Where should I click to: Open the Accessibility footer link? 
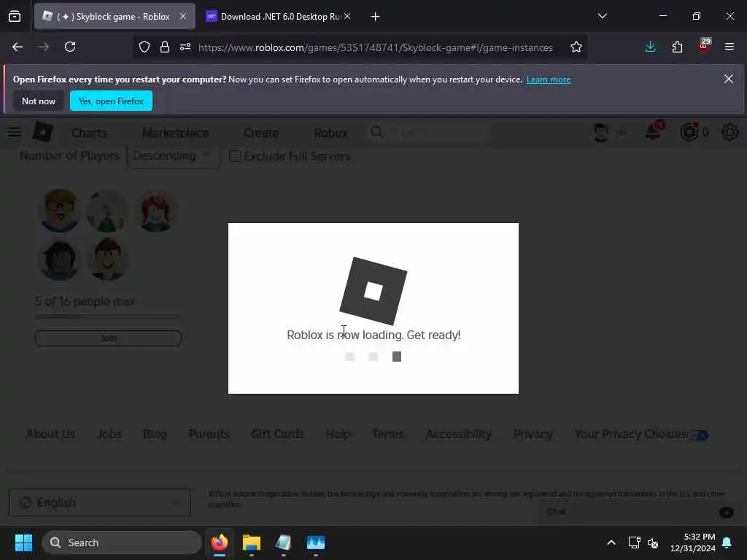click(x=458, y=435)
